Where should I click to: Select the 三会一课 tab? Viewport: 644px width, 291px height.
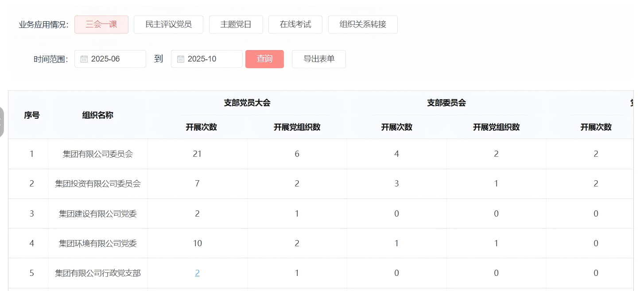(x=101, y=24)
